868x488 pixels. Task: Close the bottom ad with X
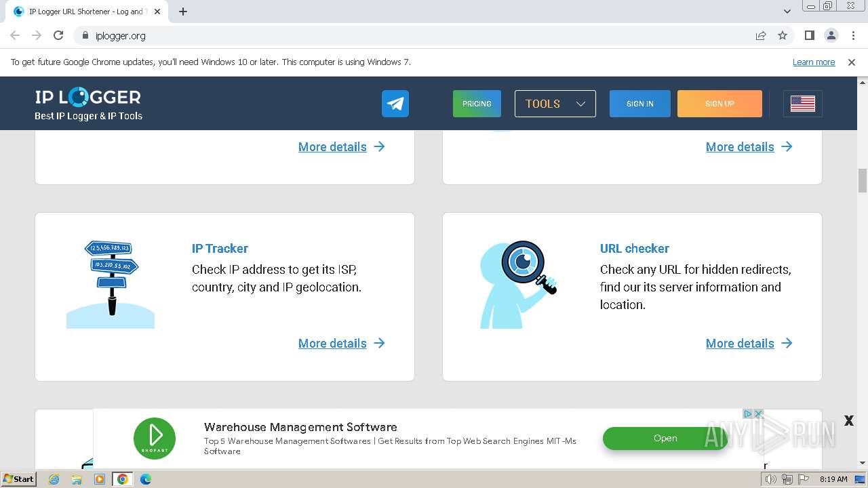click(x=848, y=421)
